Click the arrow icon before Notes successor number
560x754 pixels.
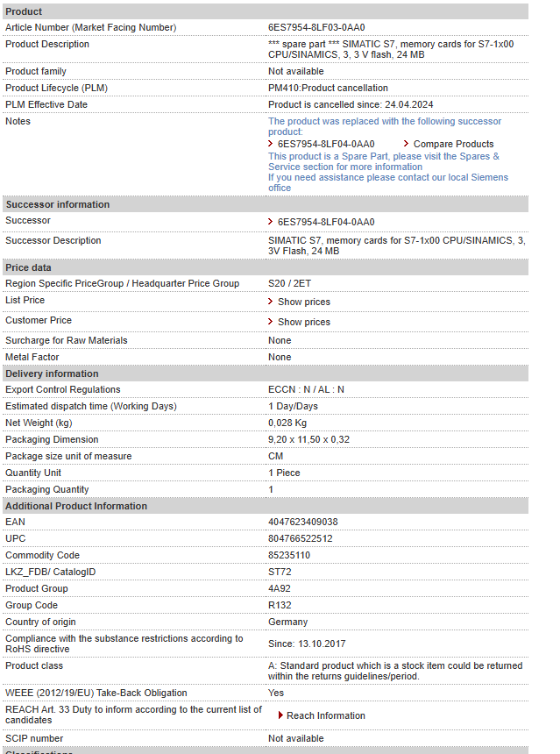(x=271, y=144)
